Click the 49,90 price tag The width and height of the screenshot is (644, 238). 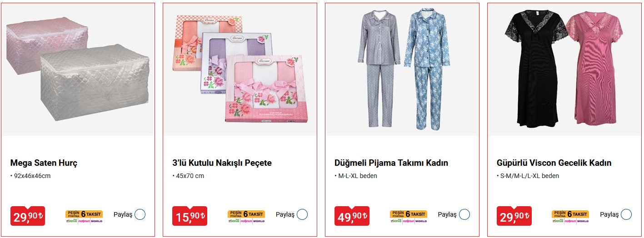pos(352,216)
